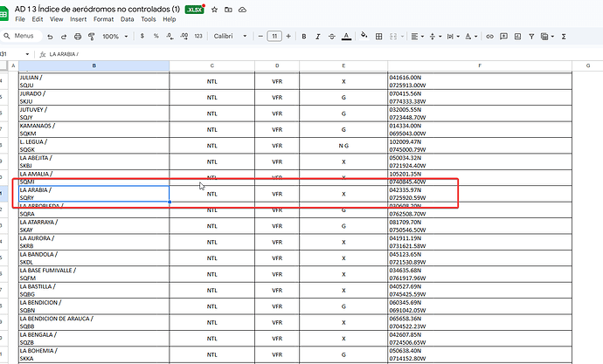This screenshot has height=364, width=603.
Task: Select column B header
Action: (94, 65)
